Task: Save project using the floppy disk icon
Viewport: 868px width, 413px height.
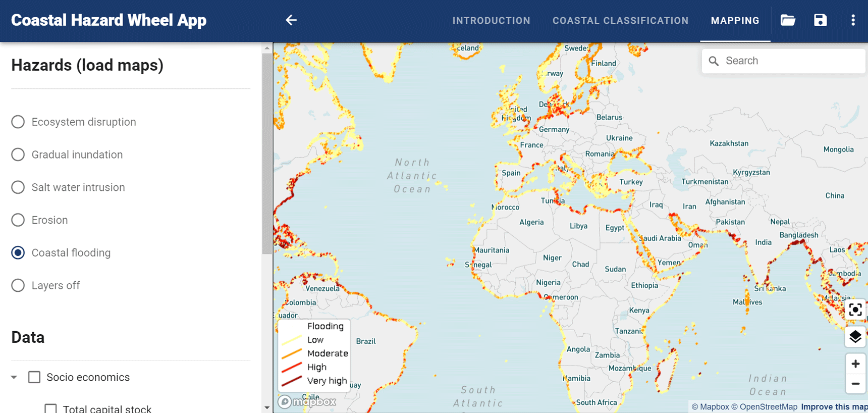Action: click(x=820, y=20)
